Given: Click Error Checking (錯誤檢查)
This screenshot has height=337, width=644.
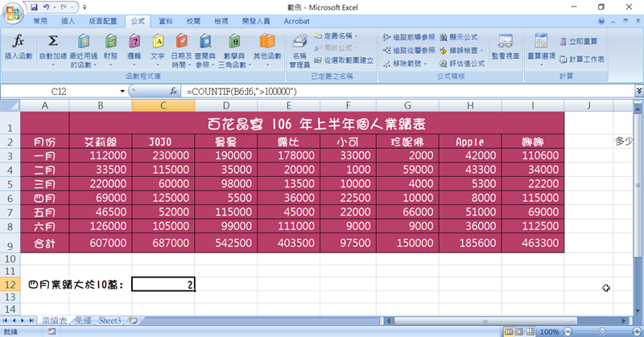Looking at the screenshot, I should [x=459, y=51].
